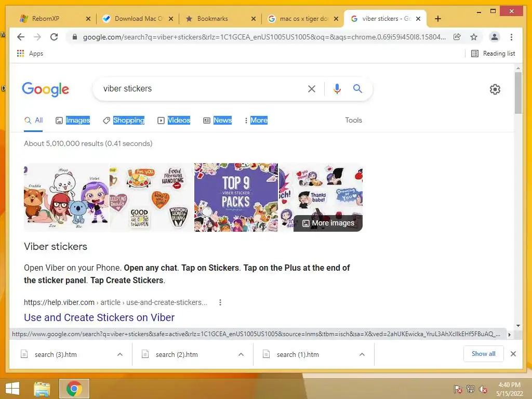Screen dimensions: 532x399
Task: Switch to the mac os x tiger tab
Action: coord(300,19)
